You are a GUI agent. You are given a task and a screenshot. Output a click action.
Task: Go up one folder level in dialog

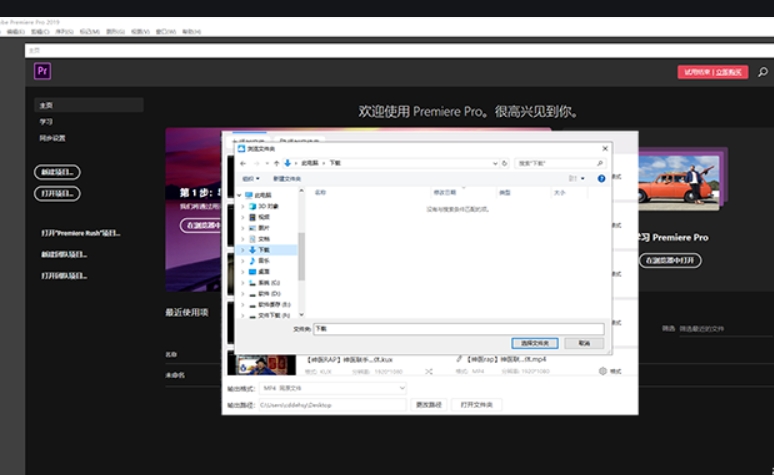click(276, 163)
